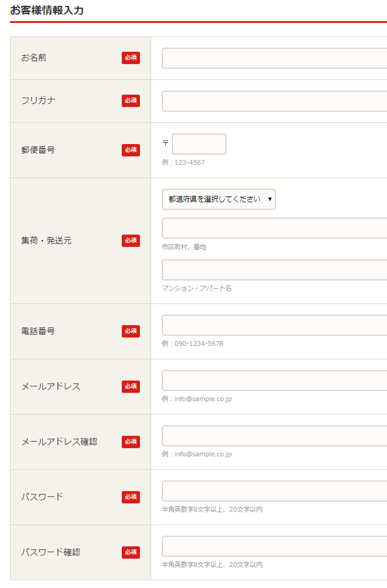Select the マンション・アパート名 input field
This screenshot has height=588, width=387.
tap(274, 270)
